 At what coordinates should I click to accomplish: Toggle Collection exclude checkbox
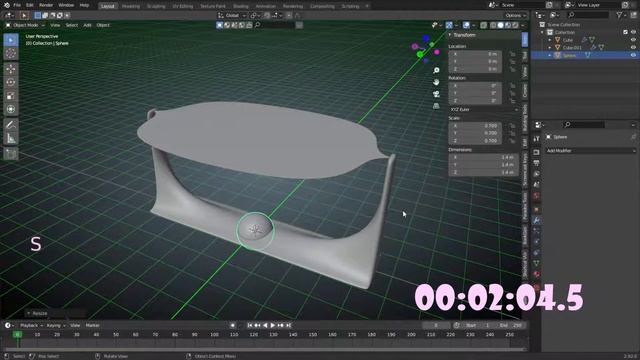(x=625, y=32)
